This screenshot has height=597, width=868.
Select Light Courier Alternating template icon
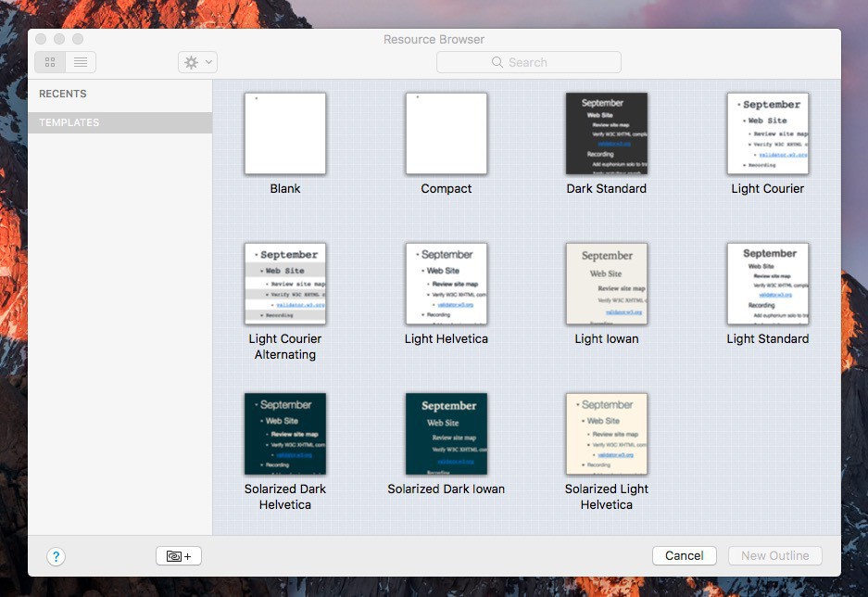tap(285, 284)
